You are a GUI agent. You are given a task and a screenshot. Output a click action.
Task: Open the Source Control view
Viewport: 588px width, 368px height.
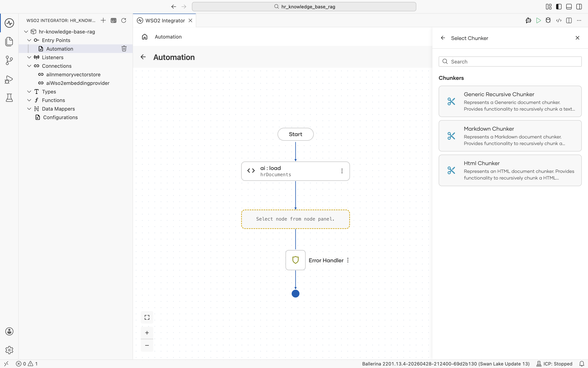[9, 60]
